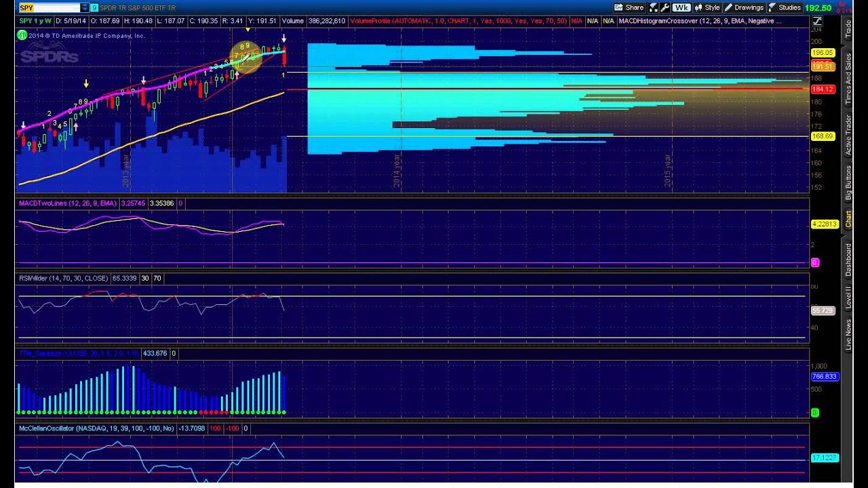The width and height of the screenshot is (868, 488).
Task: Click the 191.51 orange price bubble
Action: tap(823, 67)
